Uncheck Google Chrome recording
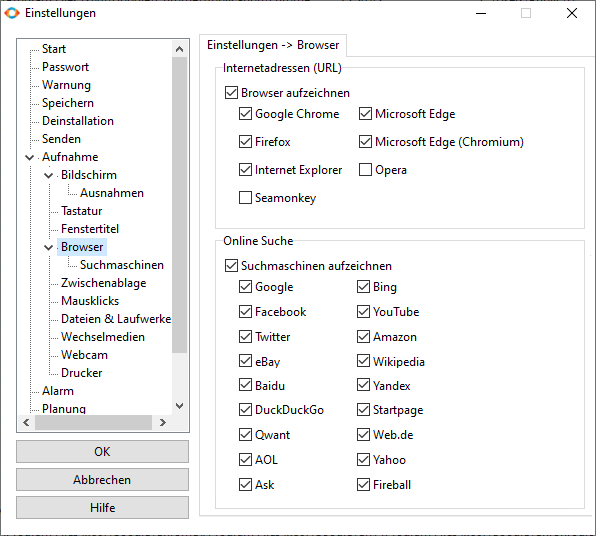 point(245,114)
